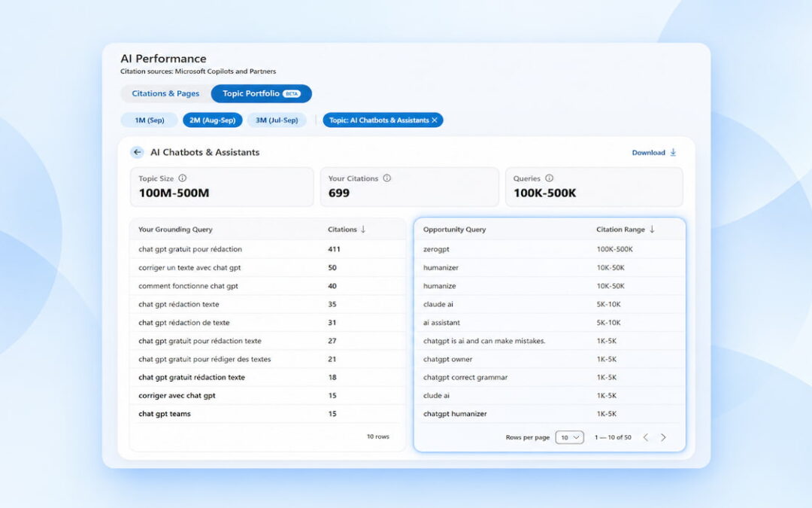
Task: Remove the AI Chatbots & Assistants topic filter
Action: click(x=435, y=120)
